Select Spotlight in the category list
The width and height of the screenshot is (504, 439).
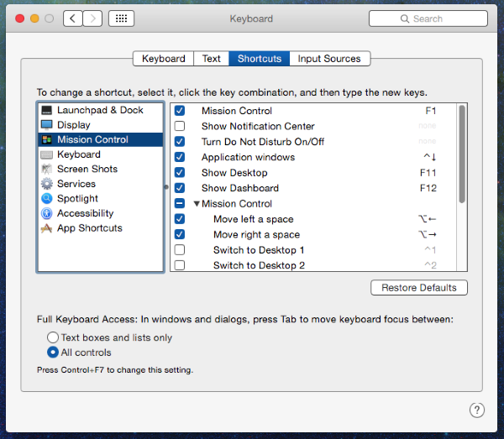(x=101, y=198)
